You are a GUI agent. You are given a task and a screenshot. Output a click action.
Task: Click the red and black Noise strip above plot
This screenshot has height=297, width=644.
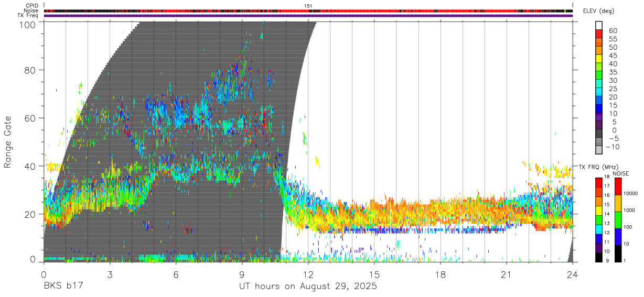tap(308, 10)
